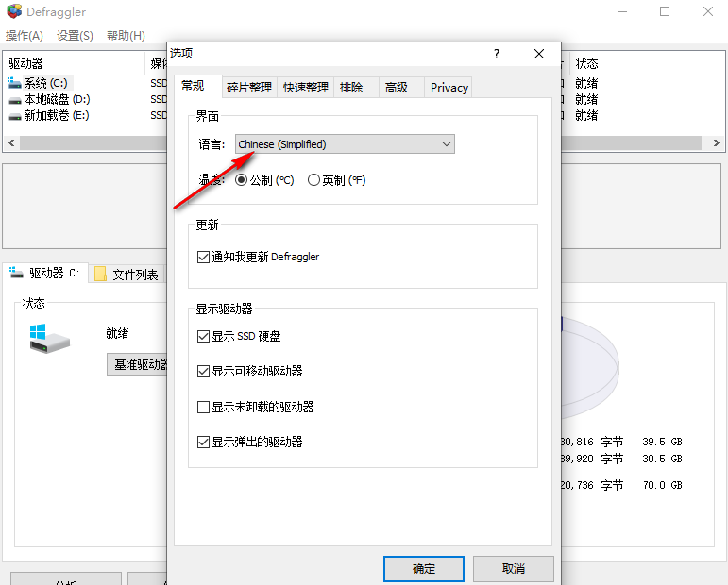This screenshot has height=585, width=728.
Task: Open the 帮助(H) menu
Action: tap(126, 35)
